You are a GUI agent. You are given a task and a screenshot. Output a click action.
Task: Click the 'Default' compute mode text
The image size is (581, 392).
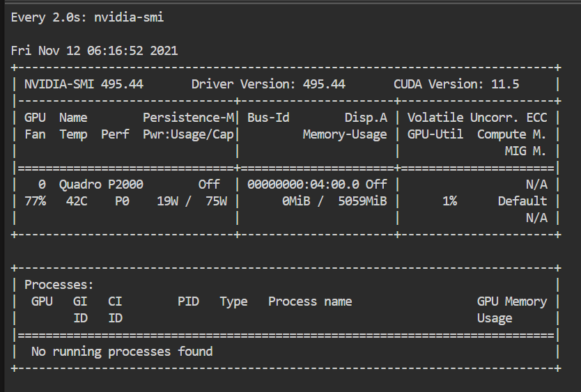522,201
